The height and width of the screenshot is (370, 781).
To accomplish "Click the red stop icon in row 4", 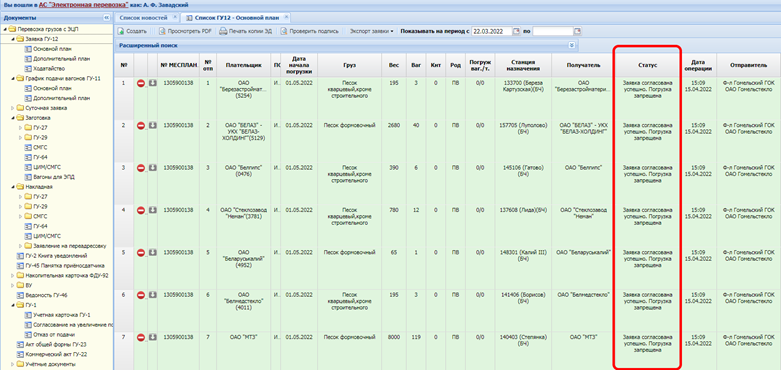I will [x=140, y=210].
